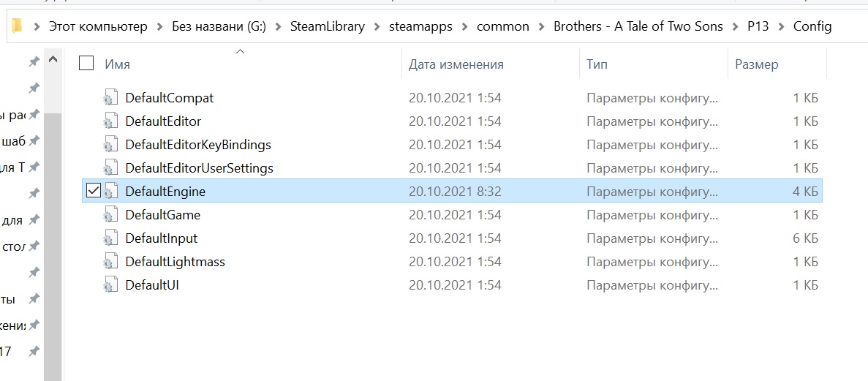Toggle the select-all checkbox in header
Viewport: 868px width, 381px height.
(86, 64)
